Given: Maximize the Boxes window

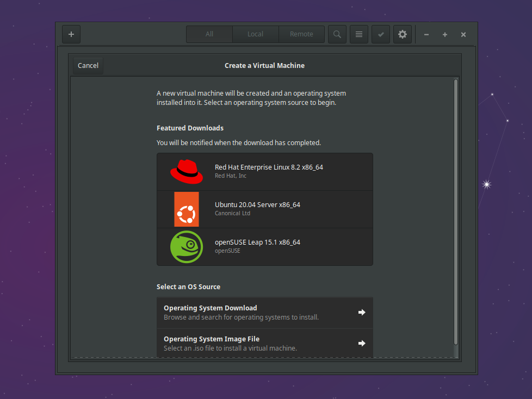Looking at the screenshot, I should tap(445, 35).
